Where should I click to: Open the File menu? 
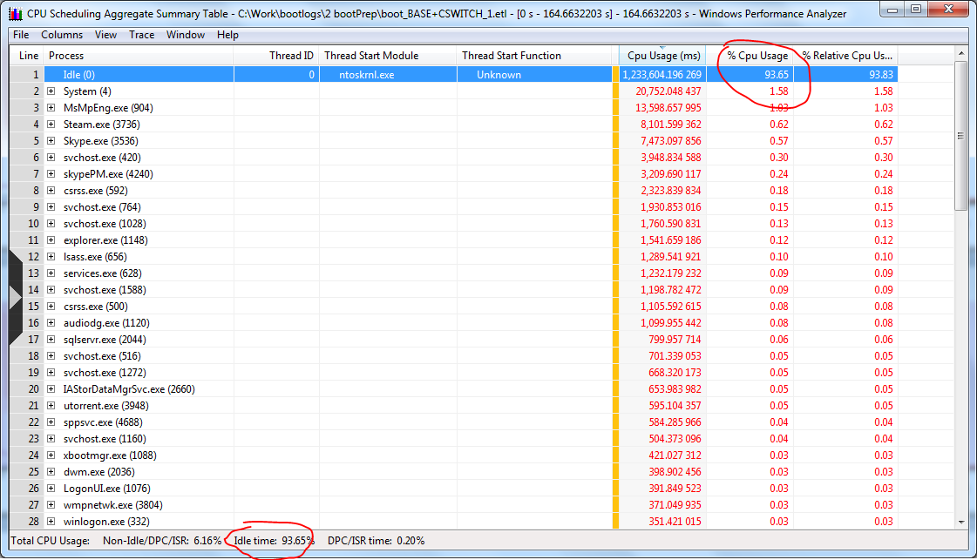click(x=21, y=35)
